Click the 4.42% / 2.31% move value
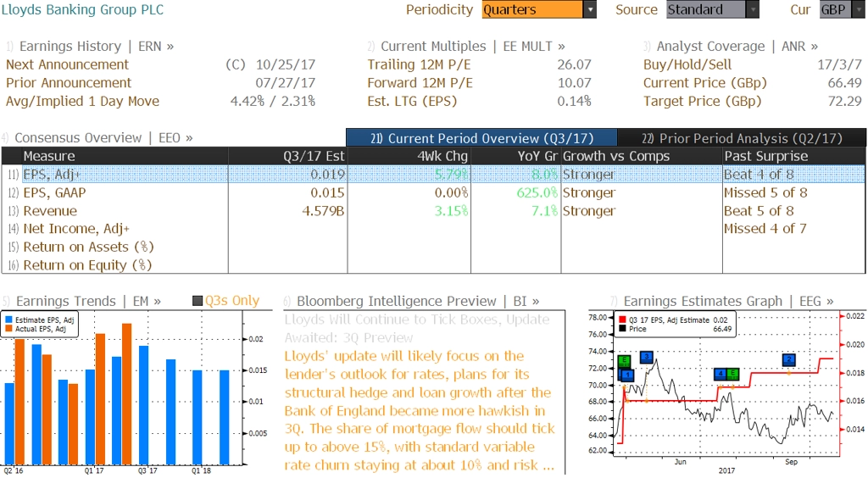Image resolution: width=868 pixels, height=478 pixels. pyautogui.click(x=273, y=101)
